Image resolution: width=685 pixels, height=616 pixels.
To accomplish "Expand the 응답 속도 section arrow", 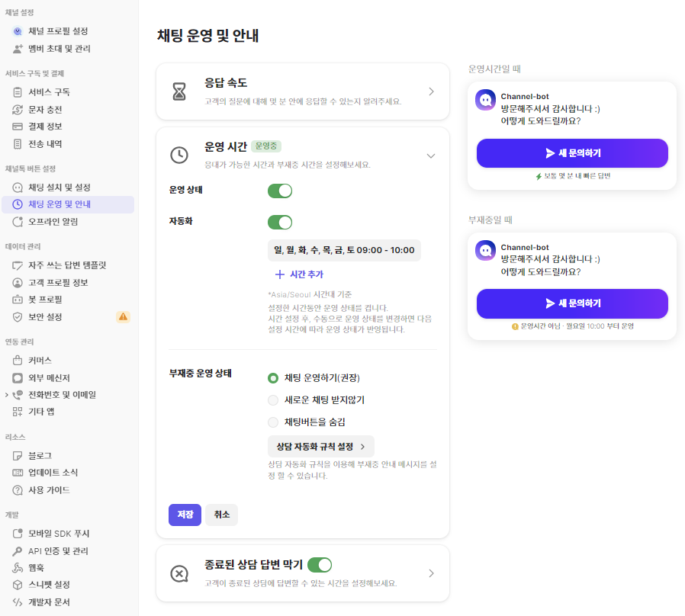I will [431, 91].
